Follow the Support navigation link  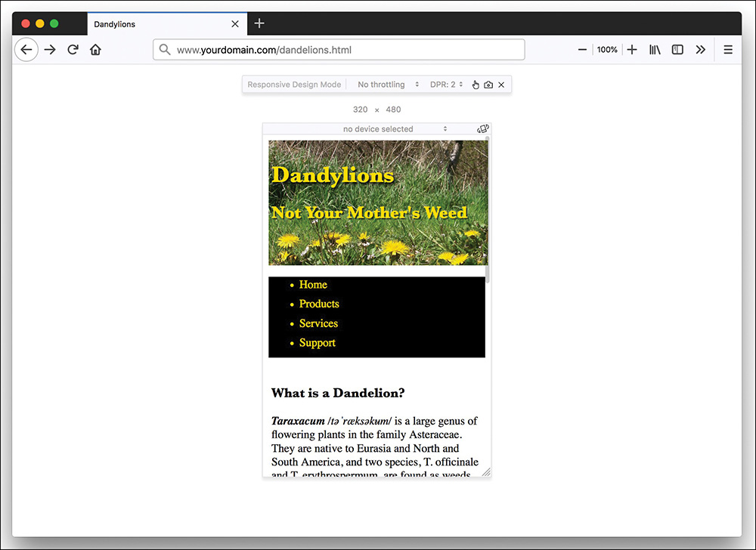coord(317,342)
